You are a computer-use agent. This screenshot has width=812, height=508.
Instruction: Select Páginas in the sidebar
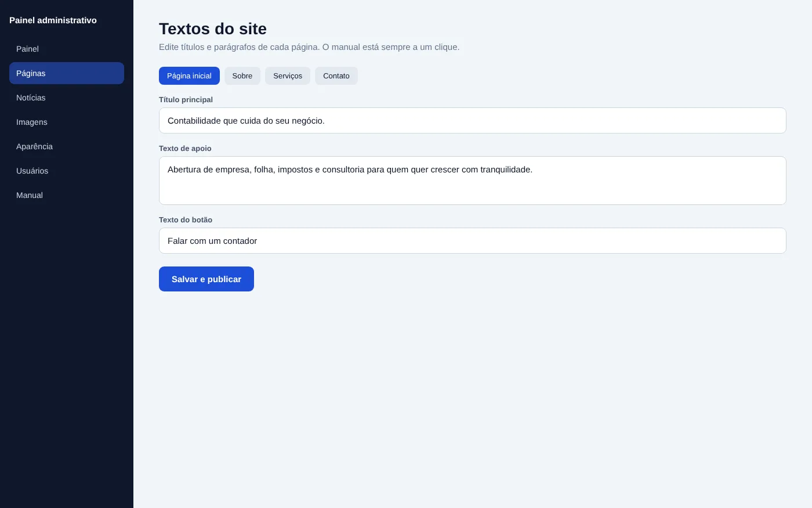click(67, 73)
